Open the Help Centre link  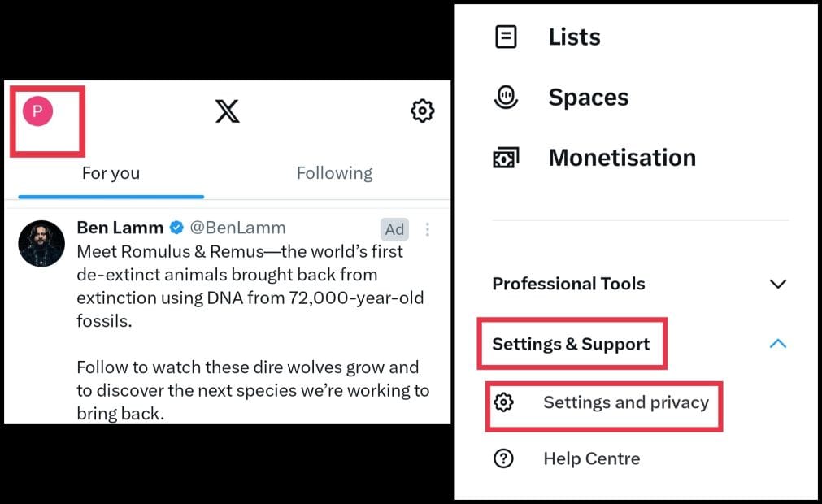coord(591,458)
